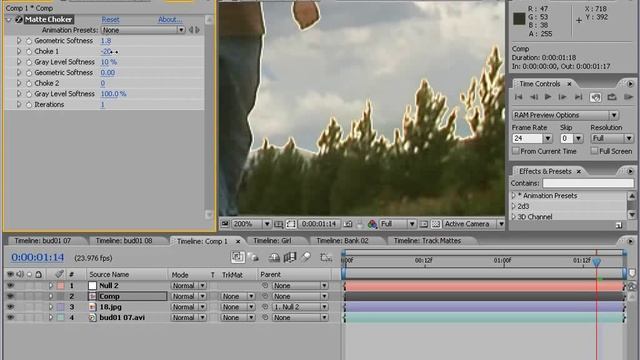Click the new preset icon under the effects list
Screen dimensions: 640x360
(619, 225)
